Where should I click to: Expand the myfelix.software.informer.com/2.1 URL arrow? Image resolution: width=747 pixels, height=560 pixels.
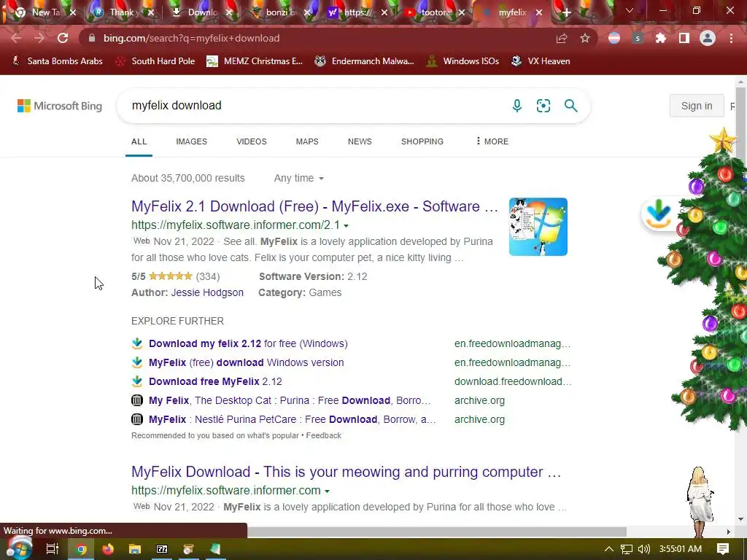click(347, 226)
